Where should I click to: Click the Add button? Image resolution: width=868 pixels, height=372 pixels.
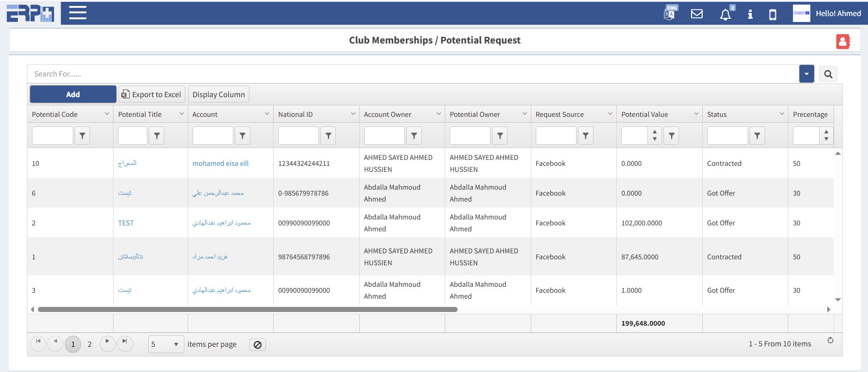click(x=73, y=94)
